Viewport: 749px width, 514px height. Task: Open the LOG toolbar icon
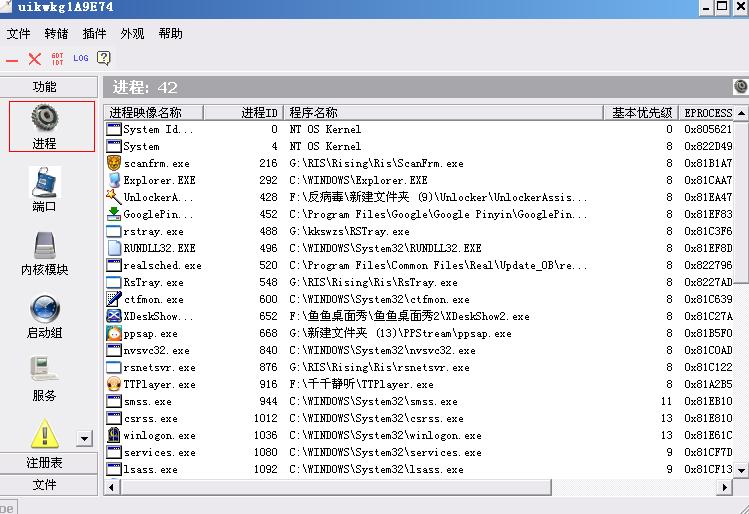pyautogui.click(x=81, y=58)
